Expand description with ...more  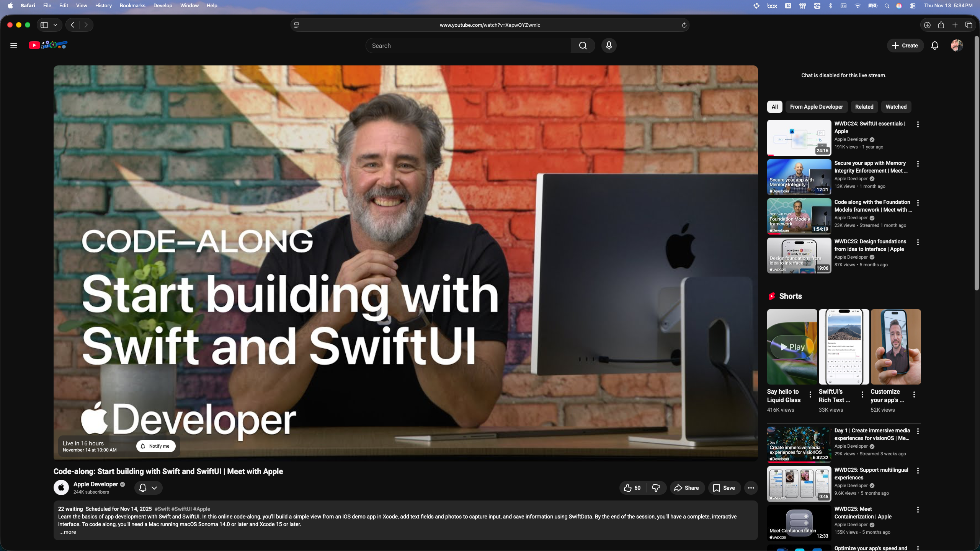tap(68, 532)
